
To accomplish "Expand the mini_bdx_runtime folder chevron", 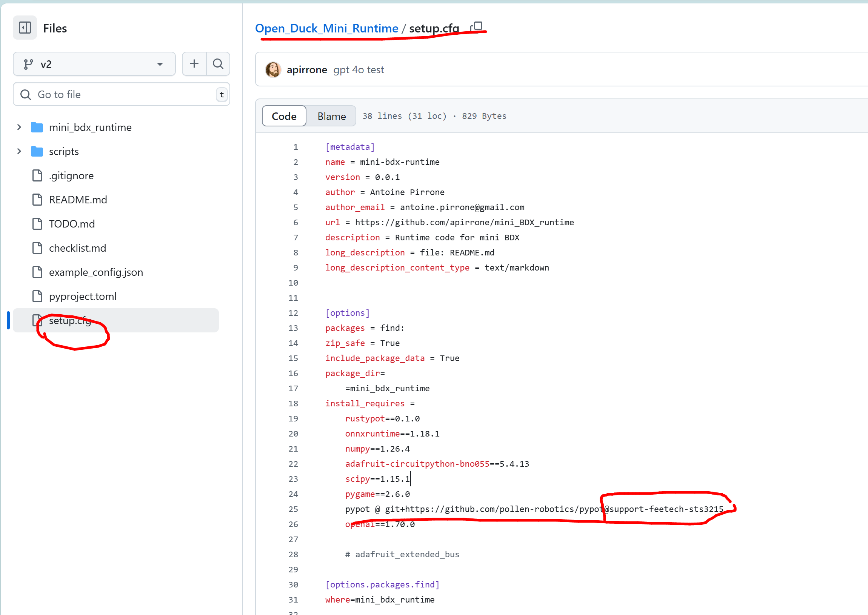I will coord(19,127).
